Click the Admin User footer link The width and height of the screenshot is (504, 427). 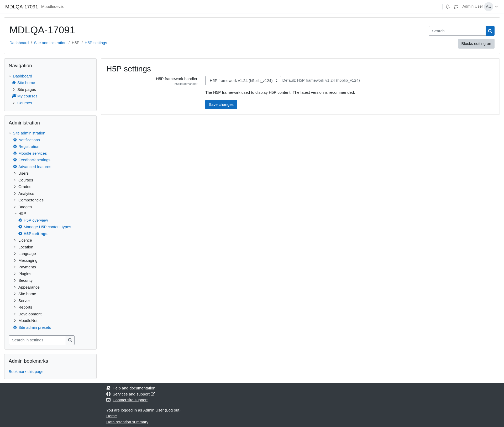coord(153,410)
